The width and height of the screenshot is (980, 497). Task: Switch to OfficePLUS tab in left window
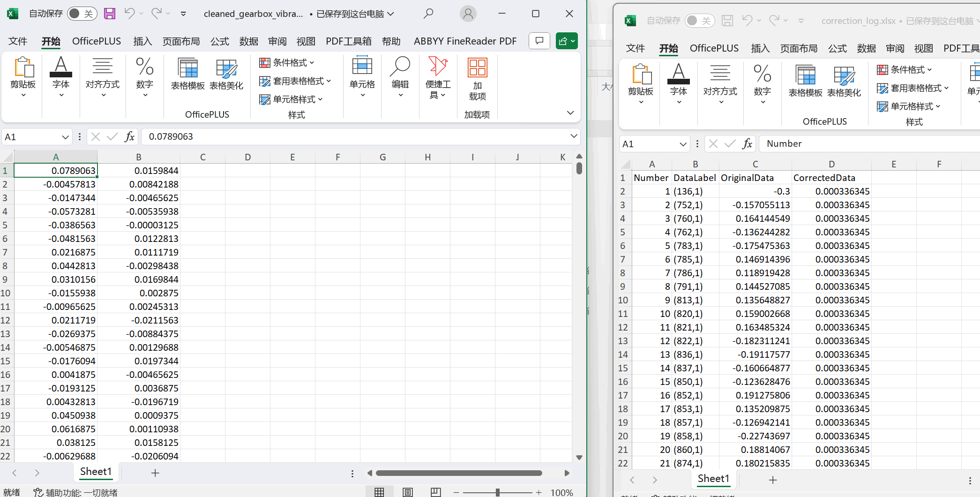(x=97, y=41)
